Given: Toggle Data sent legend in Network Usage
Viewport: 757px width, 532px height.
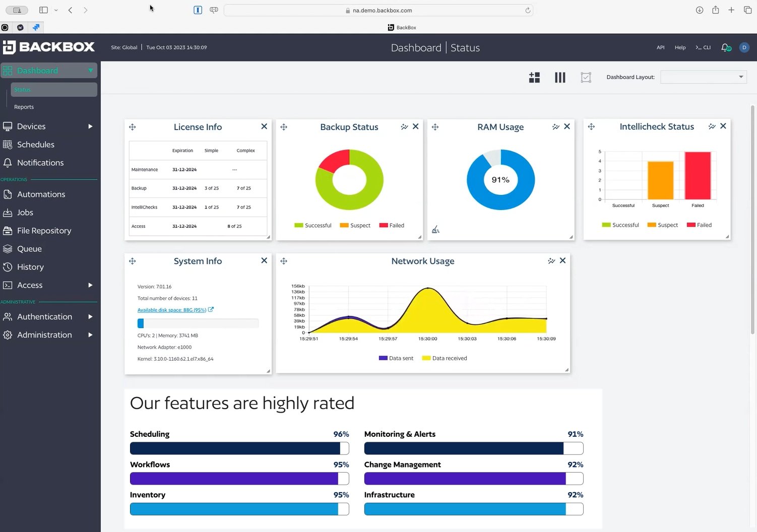Looking at the screenshot, I should pyautogui.click(x=396, y=358).
